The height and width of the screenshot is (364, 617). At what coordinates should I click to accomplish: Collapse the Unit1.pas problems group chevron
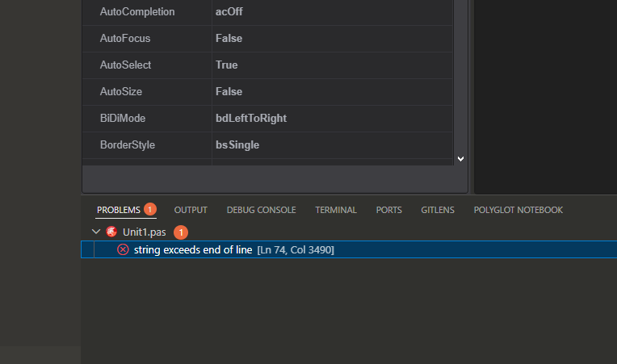[97, 232]
